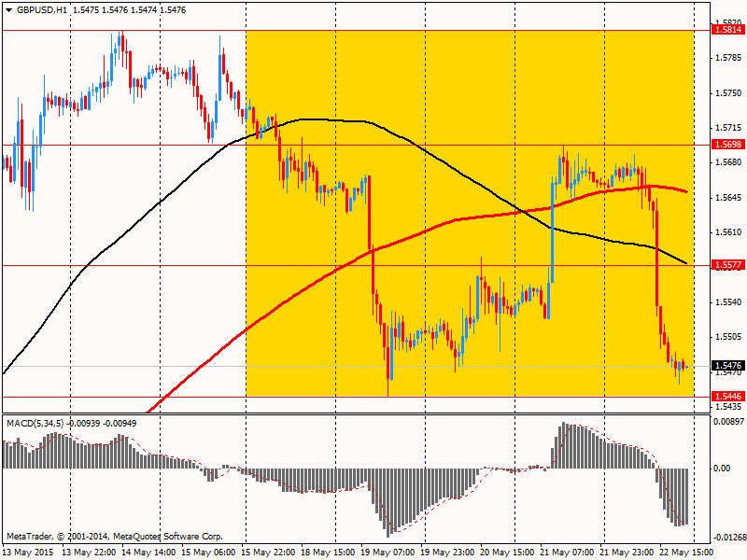Viewport: 747px width, 560px height.
Task: Click the 14 May 14:00 time label
Action: coord(148,553)
